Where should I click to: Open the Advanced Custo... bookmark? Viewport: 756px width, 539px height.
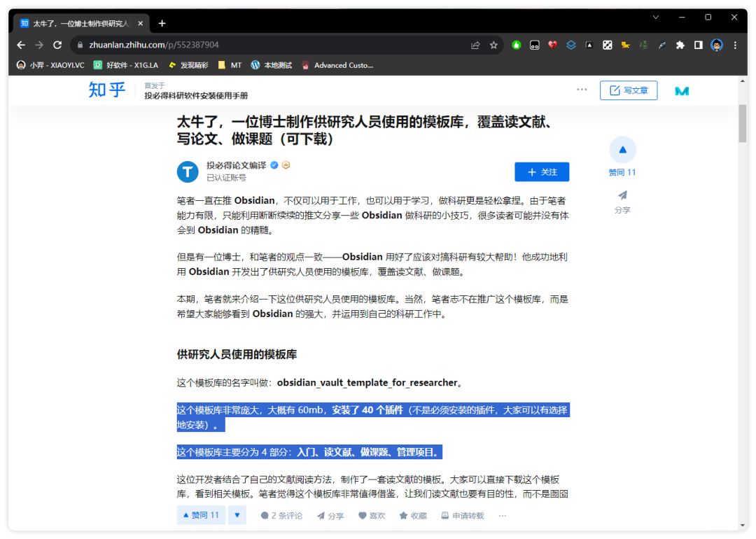click(337, 65)
